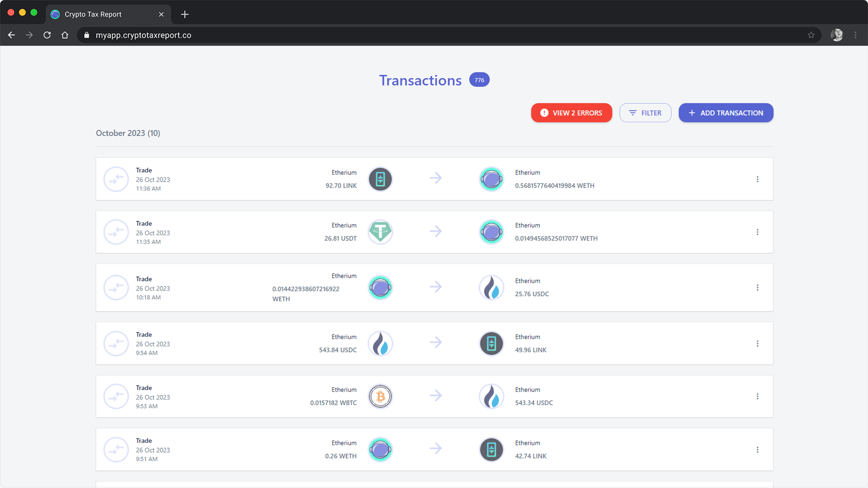Click trade swap icon for 11:36 AM trade
868x488 pixels.
[116, 179]
